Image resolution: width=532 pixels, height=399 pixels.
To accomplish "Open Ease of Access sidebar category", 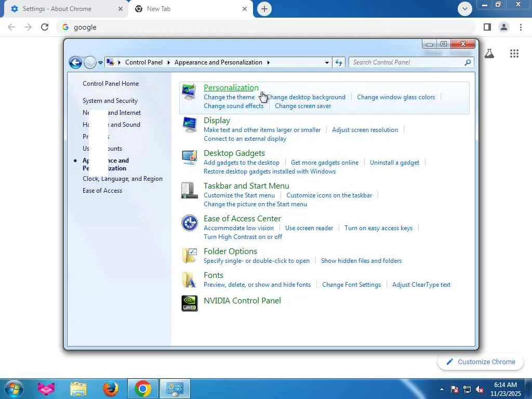I will click(x=102, y=191).
